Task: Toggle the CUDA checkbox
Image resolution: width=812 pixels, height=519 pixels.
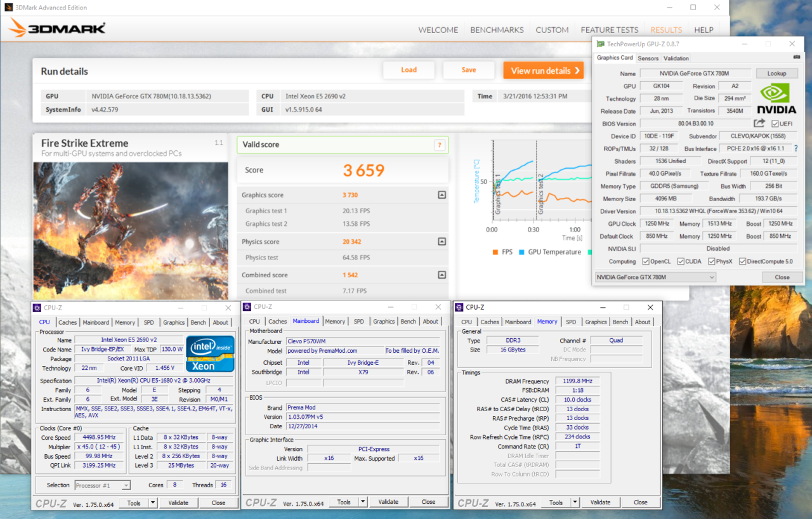Action: click(x=681, y=261)
